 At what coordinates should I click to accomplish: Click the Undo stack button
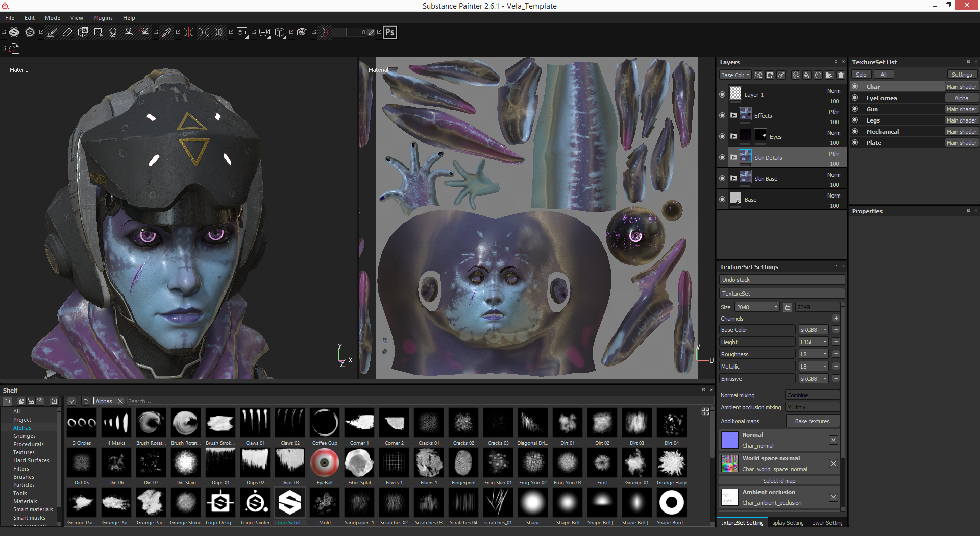782,280
